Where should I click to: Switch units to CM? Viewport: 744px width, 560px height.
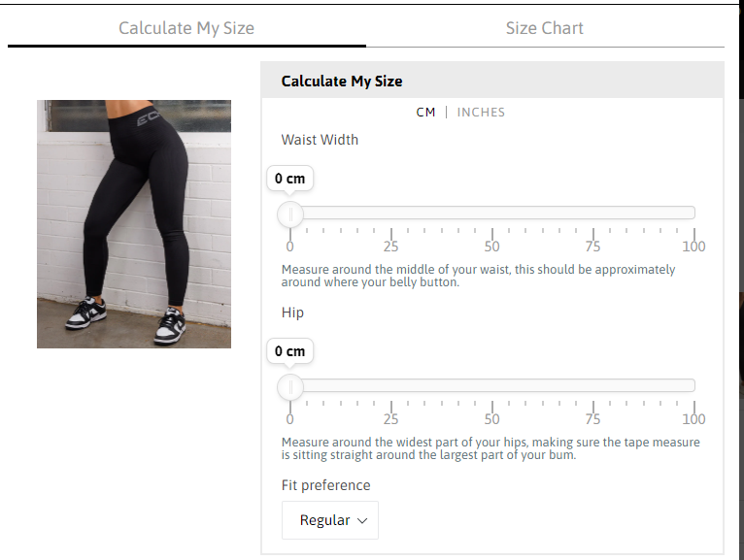(425, 113)
